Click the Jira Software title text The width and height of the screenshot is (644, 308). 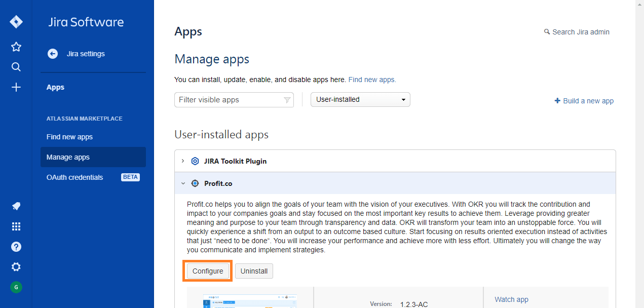click(x=86, y=22)
